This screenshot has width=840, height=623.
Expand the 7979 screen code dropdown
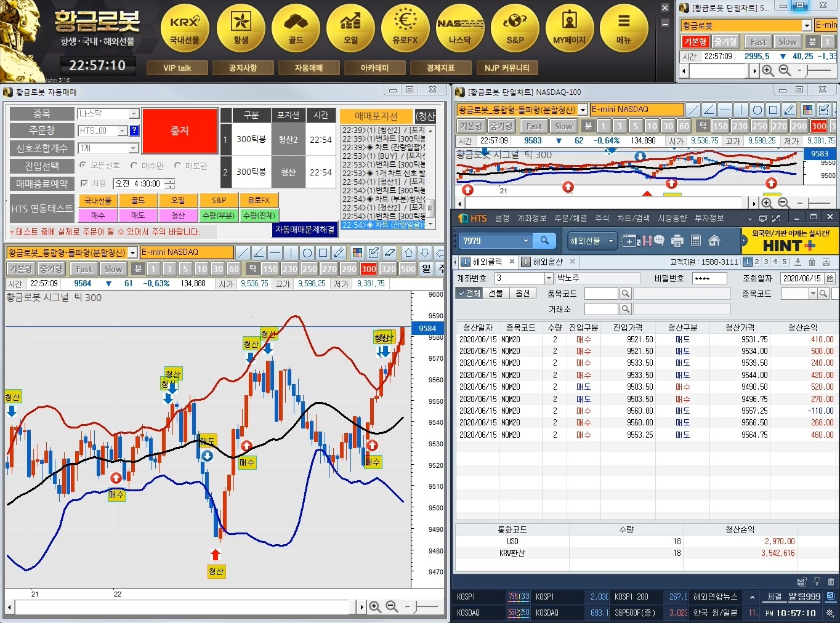(x=525, y=241)
